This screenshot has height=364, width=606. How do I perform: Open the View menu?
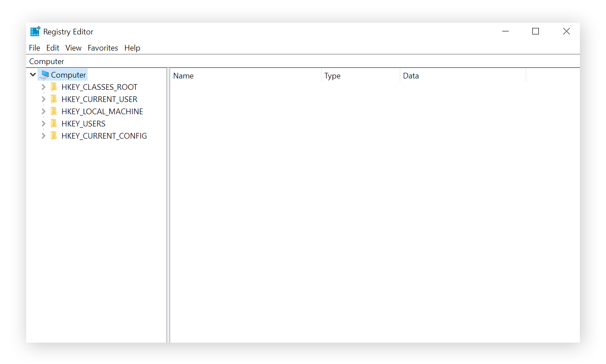(73, 48)
